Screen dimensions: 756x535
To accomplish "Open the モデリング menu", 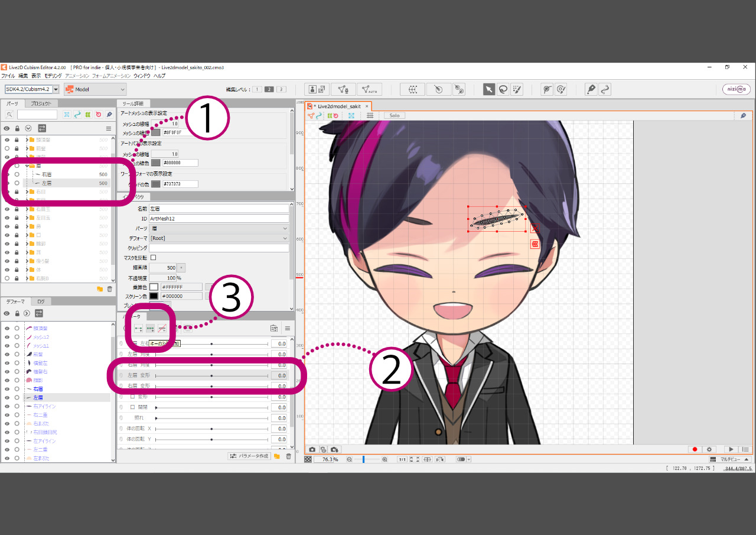I will [x=53, y=76].
